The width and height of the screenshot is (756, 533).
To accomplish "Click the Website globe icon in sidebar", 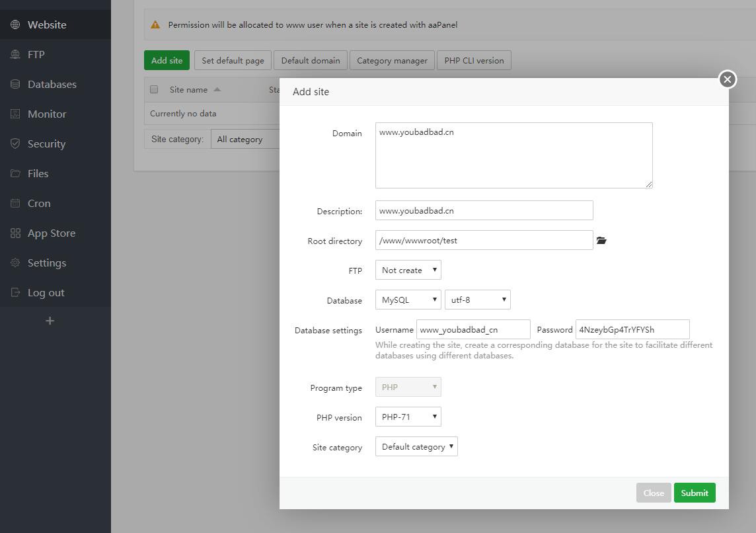I will click(15, 24).
